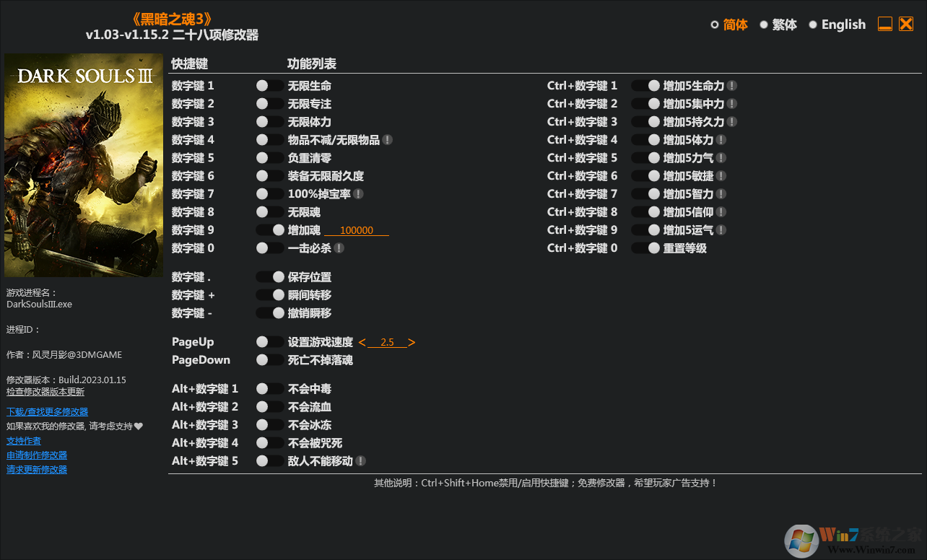Open the 检查修改器版本更新 update link
The image size is (927, 560).
click(45, 391)
